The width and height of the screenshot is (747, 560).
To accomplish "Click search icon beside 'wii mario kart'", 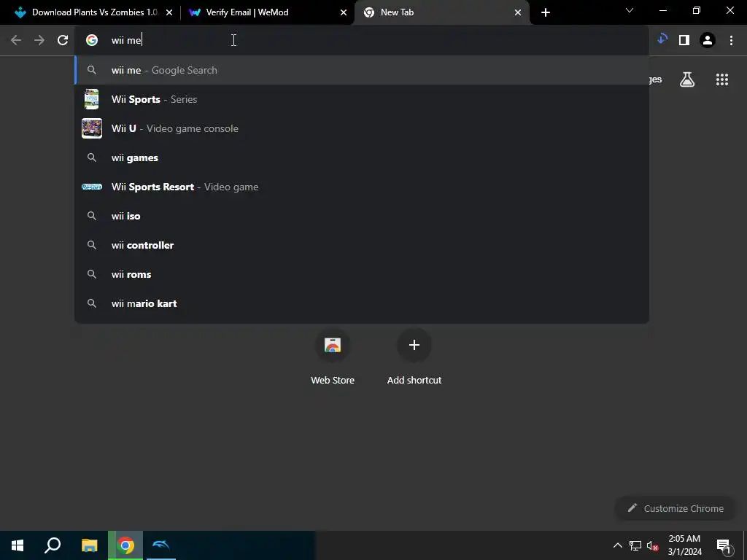I will pyautogui.click(x=92, y=303).
